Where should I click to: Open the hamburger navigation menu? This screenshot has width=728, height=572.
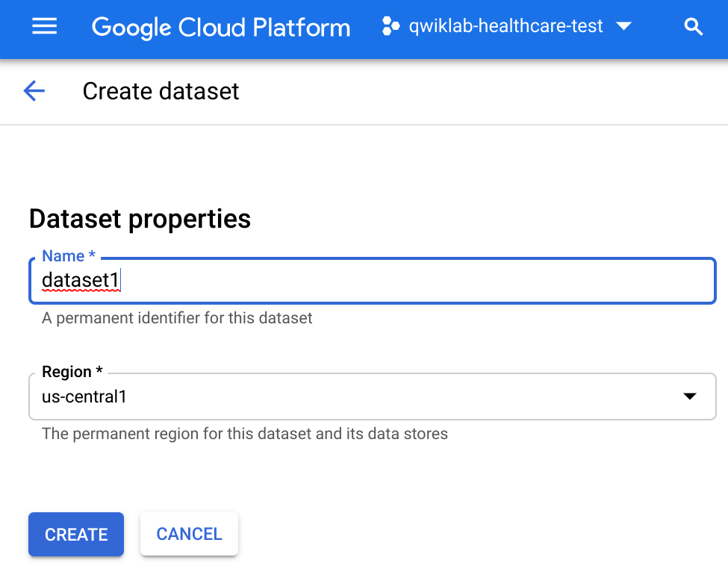click(x=44, y=27)
